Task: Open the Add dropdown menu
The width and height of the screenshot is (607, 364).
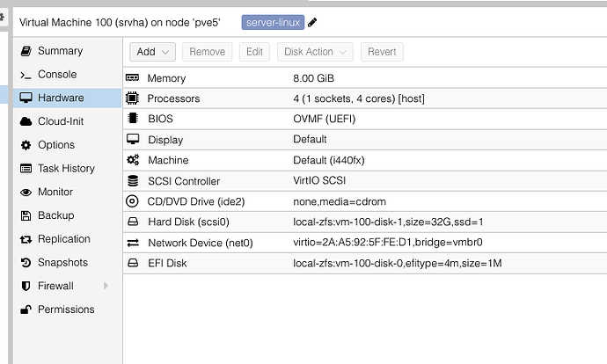Action: point(154,52)
